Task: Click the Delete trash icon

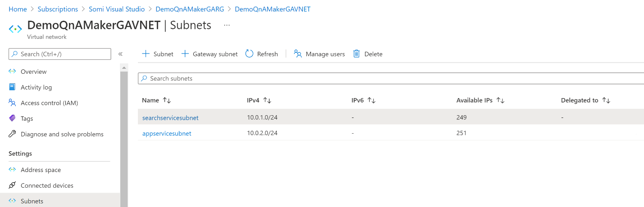Action: click(356, 54)
